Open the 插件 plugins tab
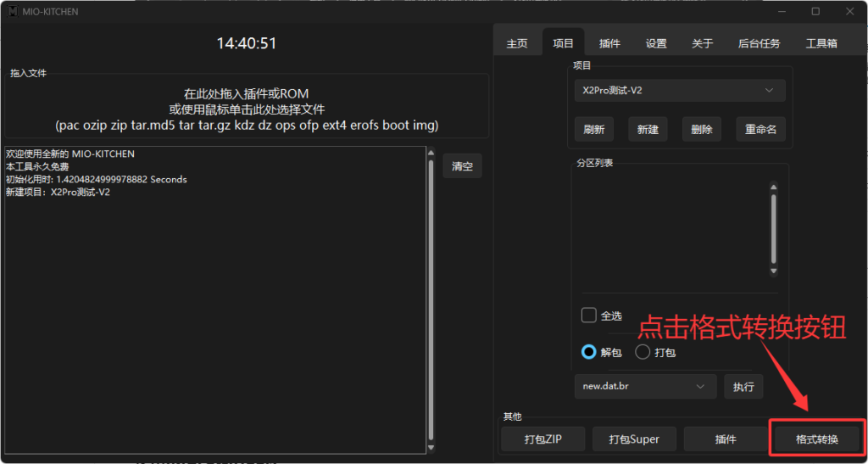This screenshot has height=464, width=868. (x=609, y=43)
